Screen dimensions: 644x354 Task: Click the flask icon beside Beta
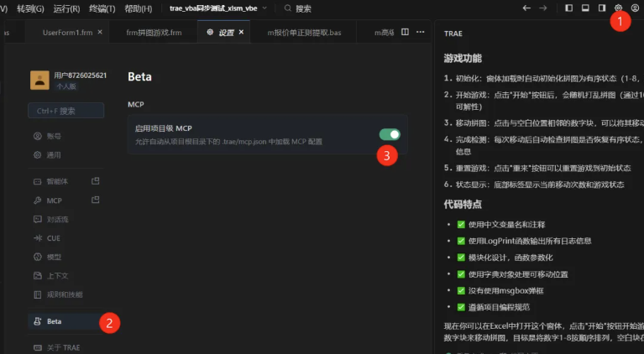(x=38, y=321)
